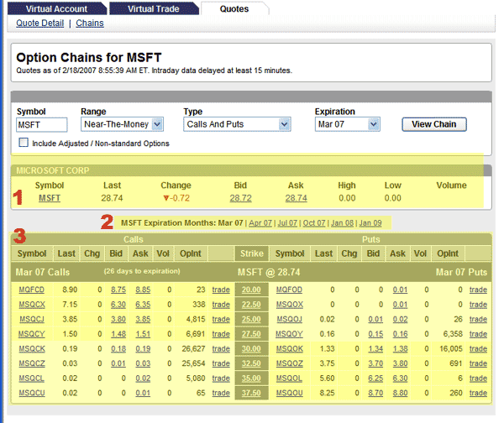
Task: Click the 30.00 strike price
Action: point(251,348)
